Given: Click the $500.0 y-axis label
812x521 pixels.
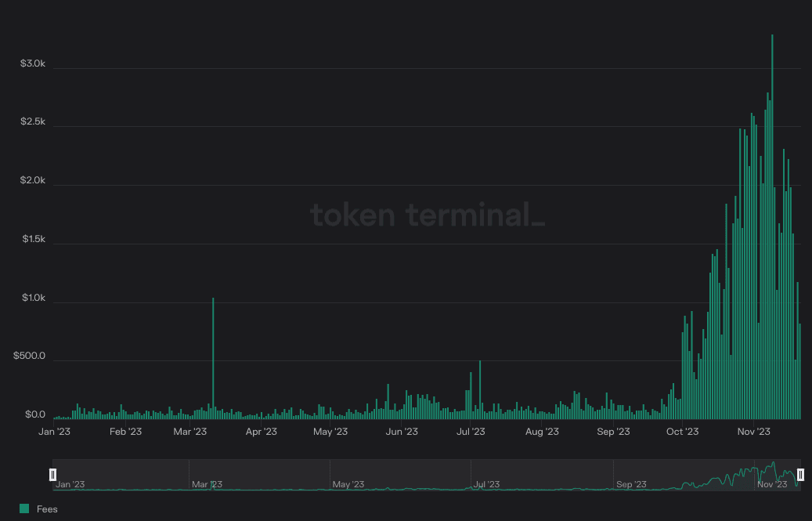Looking at the screenshot, I should point(29,356).
